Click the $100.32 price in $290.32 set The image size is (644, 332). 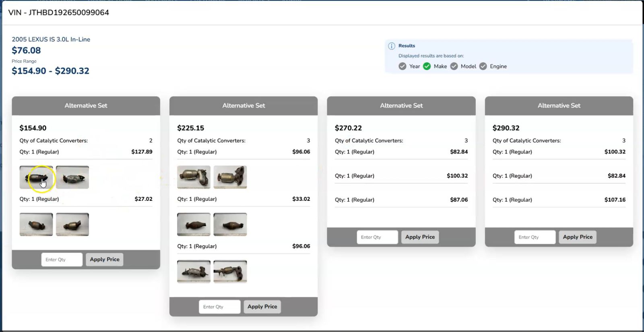click(615, 152)
